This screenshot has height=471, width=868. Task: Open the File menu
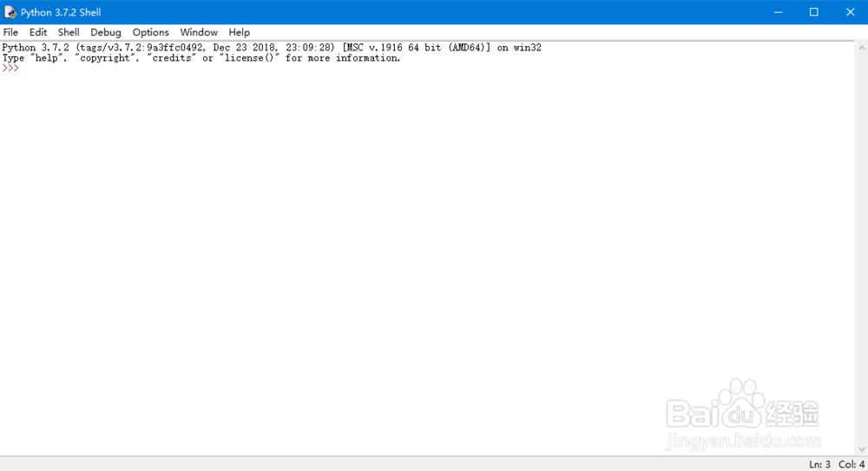[10, 32]
